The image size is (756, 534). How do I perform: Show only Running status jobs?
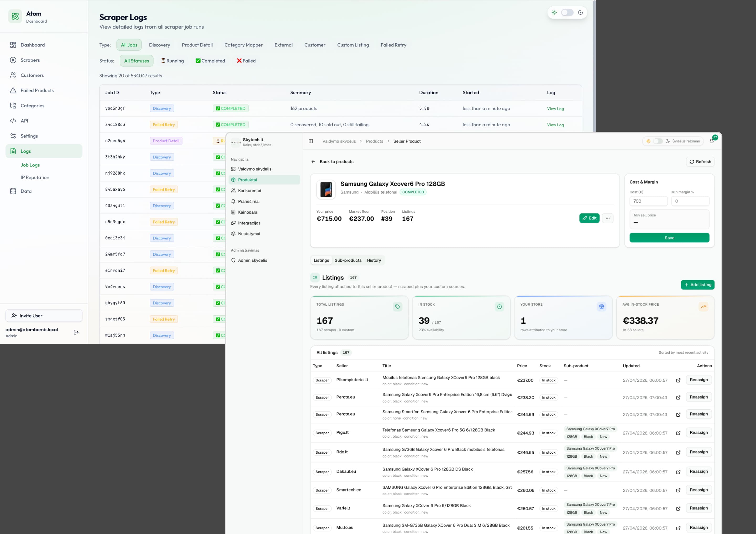click(x=172, y=61)
